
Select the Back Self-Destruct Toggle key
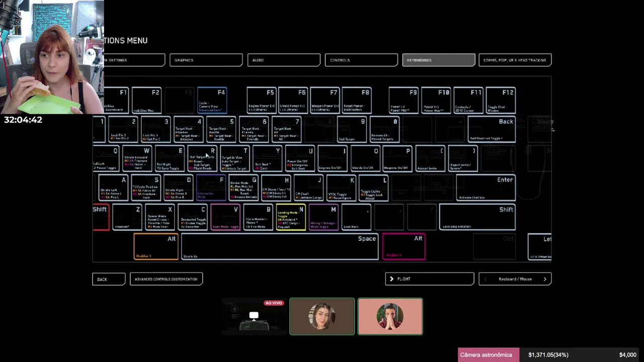pyautogui.click(x=492, y=130)
